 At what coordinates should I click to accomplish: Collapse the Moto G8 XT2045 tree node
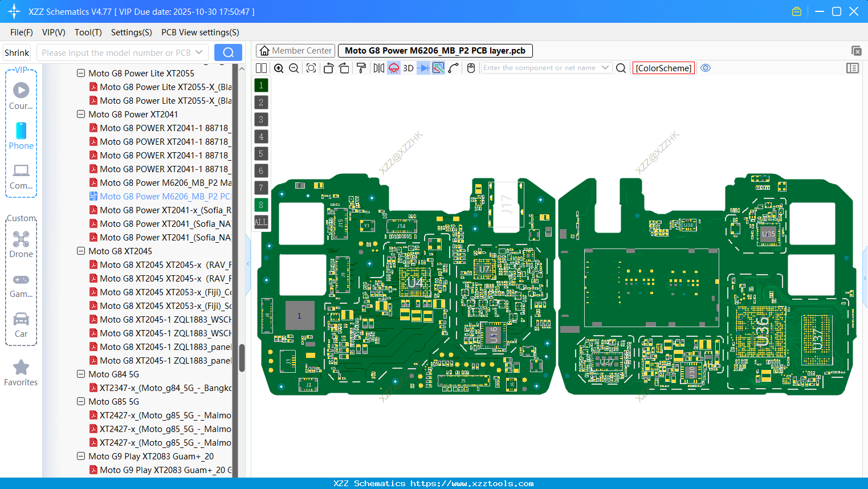(x=80, y=251)
